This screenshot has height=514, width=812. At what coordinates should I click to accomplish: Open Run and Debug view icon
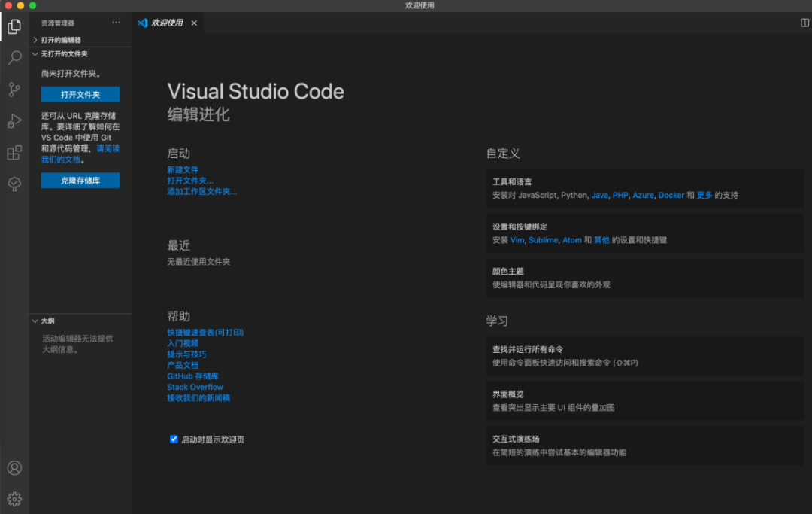[14, 121]
